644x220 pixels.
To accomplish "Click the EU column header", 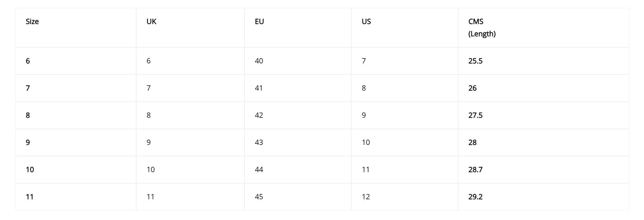I will coord(259,22).
